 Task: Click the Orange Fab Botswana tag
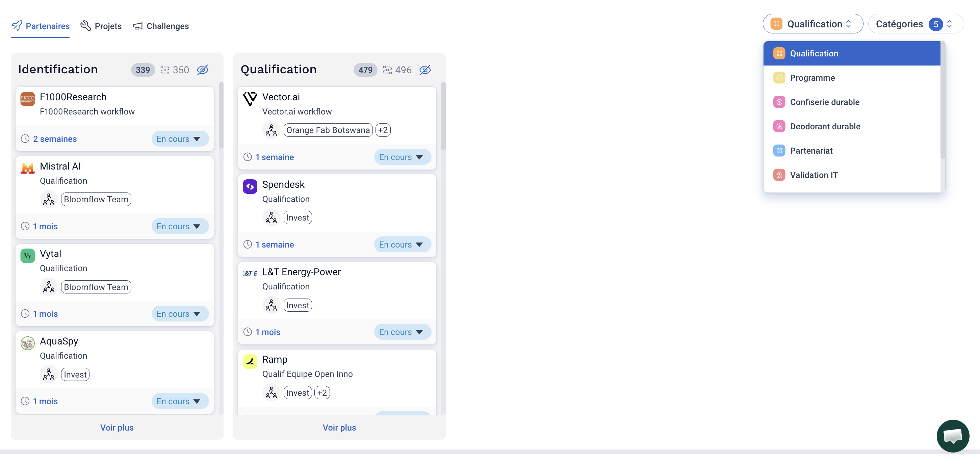[x=328, y=130]
